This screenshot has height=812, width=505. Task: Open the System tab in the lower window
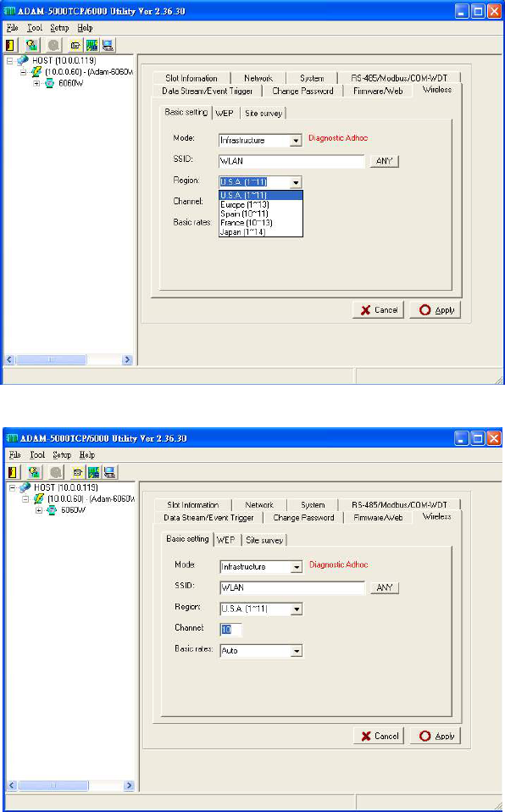[x=313, y=504]
